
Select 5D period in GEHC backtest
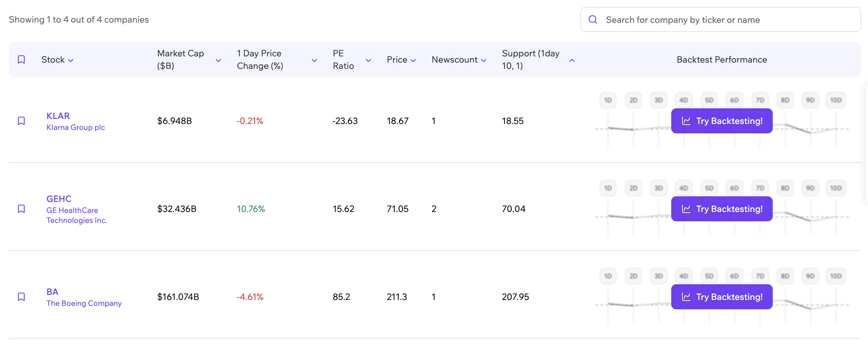[x=709, y=188]
